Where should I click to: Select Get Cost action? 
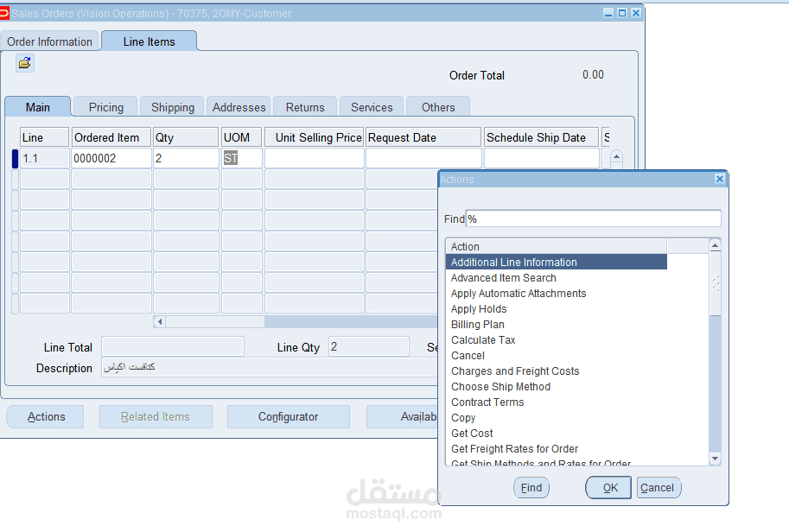(x=556, y=434)
